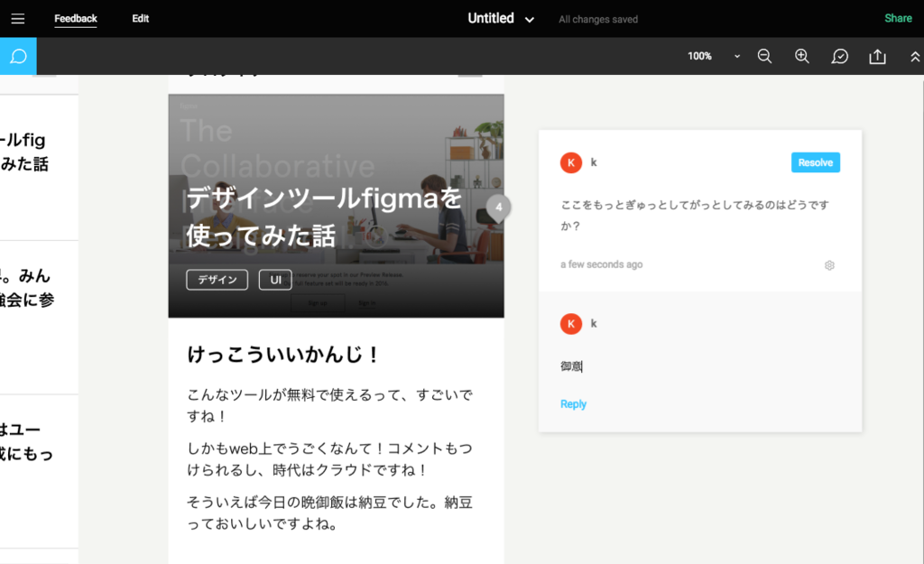Click the zoom in magnifier icon
The width and height of the screenshot is (924, 564).
tap(801, 56)
